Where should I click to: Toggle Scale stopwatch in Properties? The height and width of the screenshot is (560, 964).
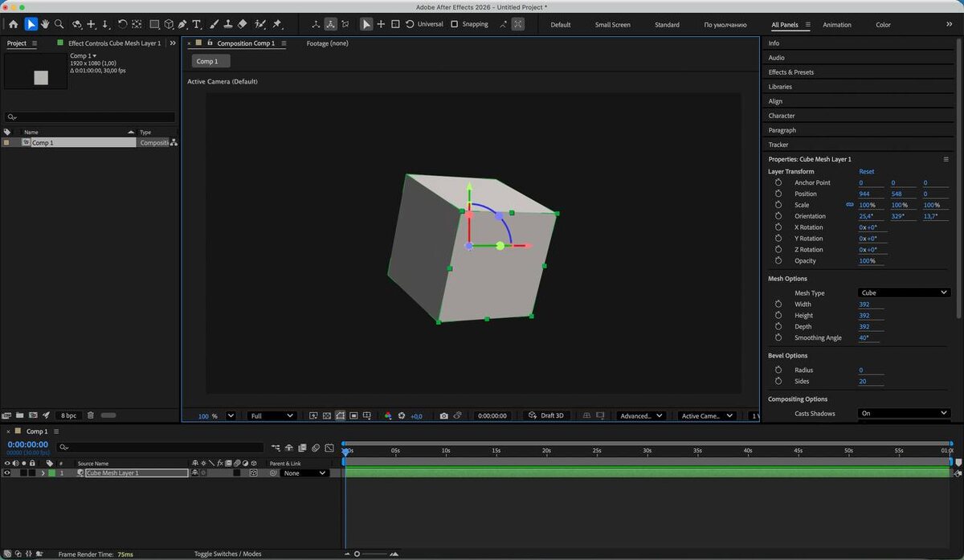778,205
